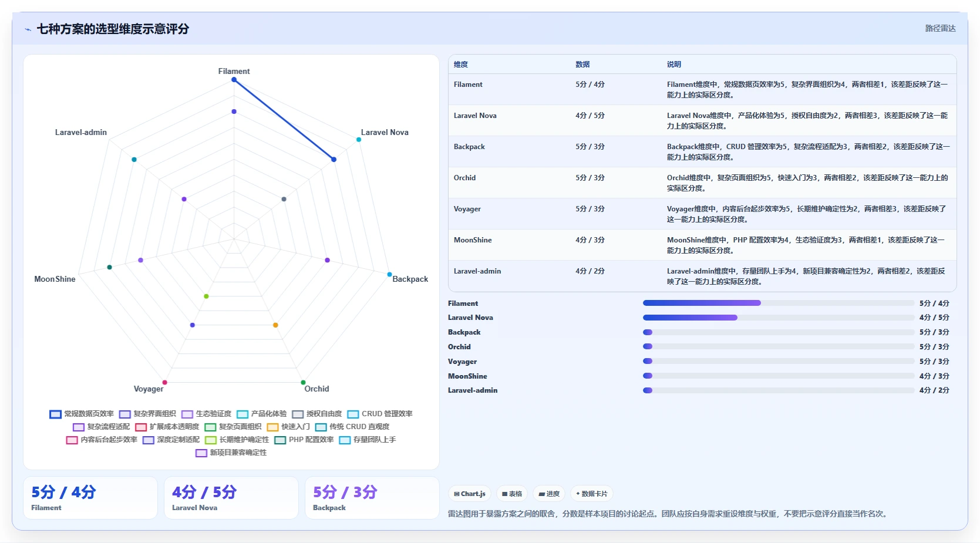Click the square icon in 表格 tag
This screenshot has height=543, width=980.
tap(504, 494)
